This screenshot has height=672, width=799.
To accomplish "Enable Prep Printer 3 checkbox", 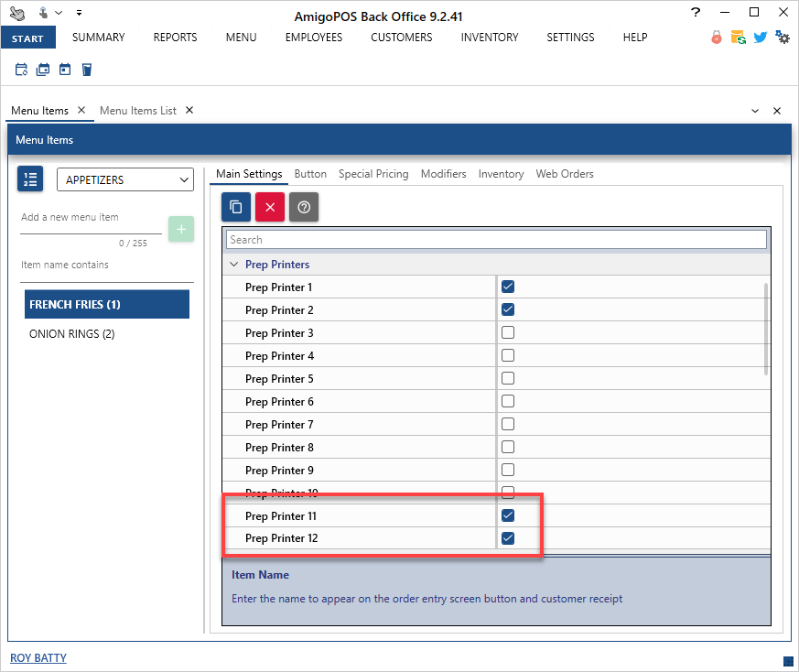I will 508,332.
